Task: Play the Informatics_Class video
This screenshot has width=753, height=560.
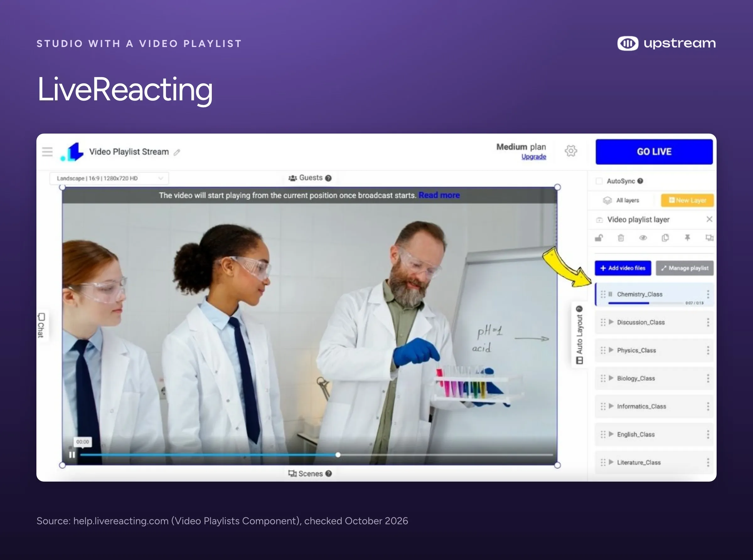Action: click(611, 406)
